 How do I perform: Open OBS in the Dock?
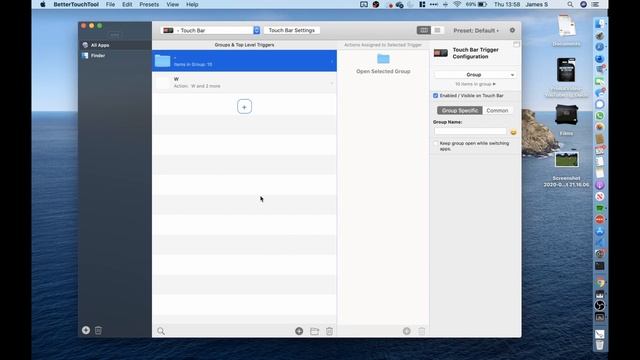pos(600,305)
